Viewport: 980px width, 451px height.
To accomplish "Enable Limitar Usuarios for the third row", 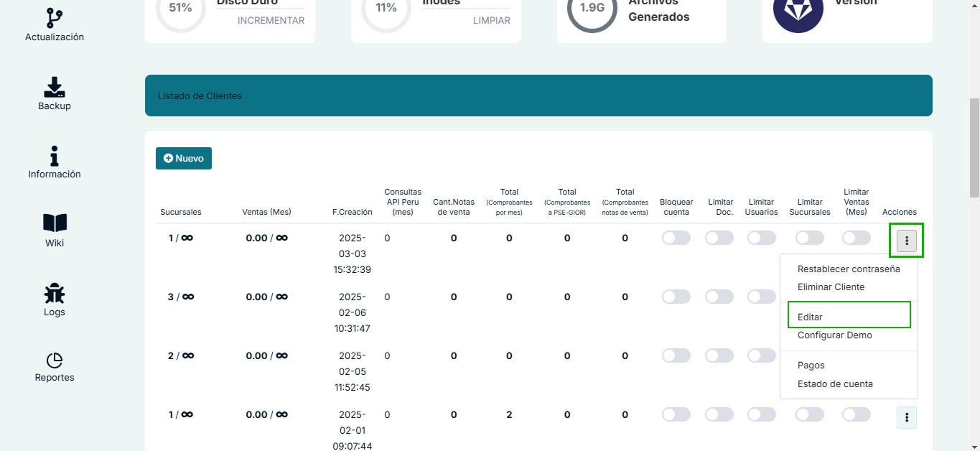I will click(x=762, y=355).
